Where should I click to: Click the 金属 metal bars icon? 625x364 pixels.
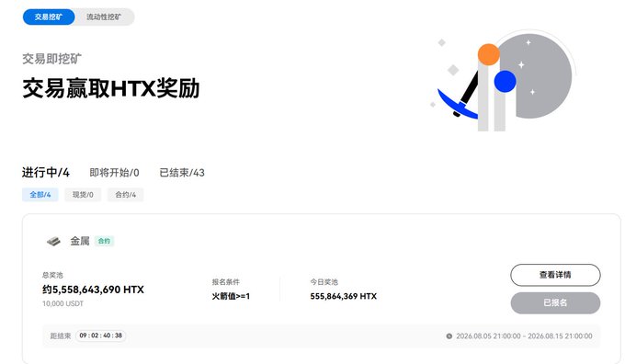(53, 241)
